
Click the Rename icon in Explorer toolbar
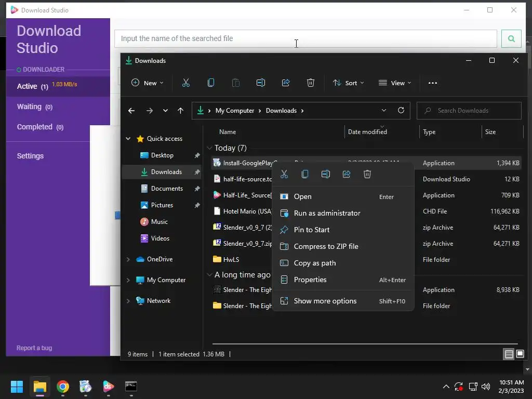(261, 83)
